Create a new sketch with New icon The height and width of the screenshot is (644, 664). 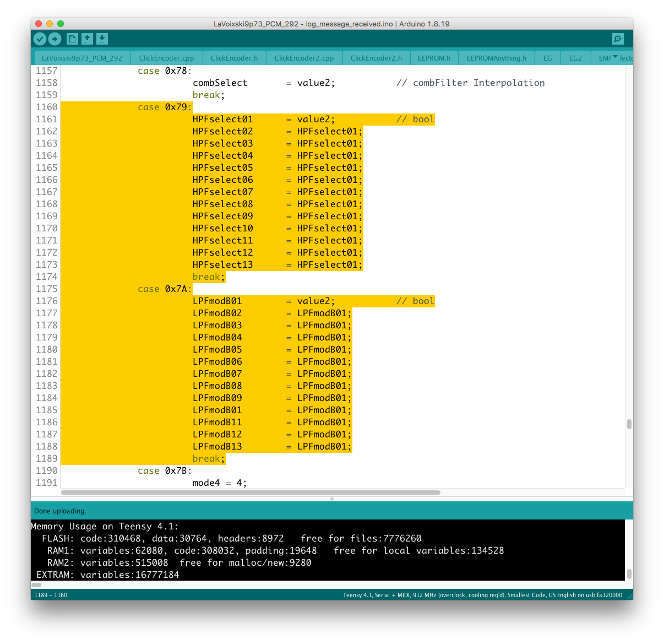click(72, 39)
